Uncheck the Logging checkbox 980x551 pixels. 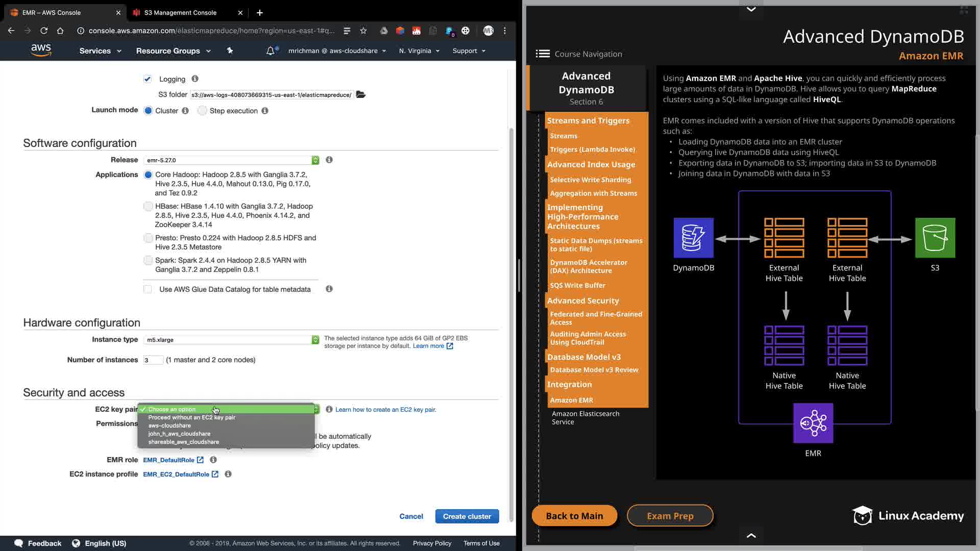tap(148, 79)
